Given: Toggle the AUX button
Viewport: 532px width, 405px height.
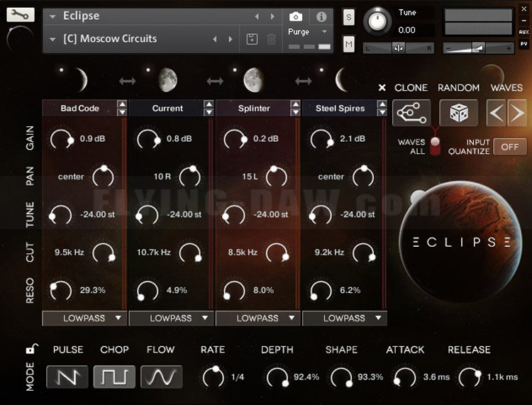Looking at the screenshot, I should tap(524, 32).
